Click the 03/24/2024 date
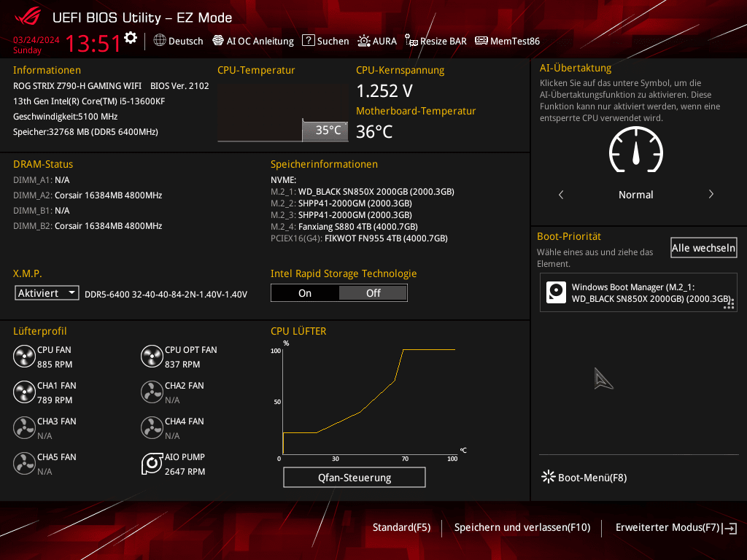 pyautogui.click(x=36, y=39)
